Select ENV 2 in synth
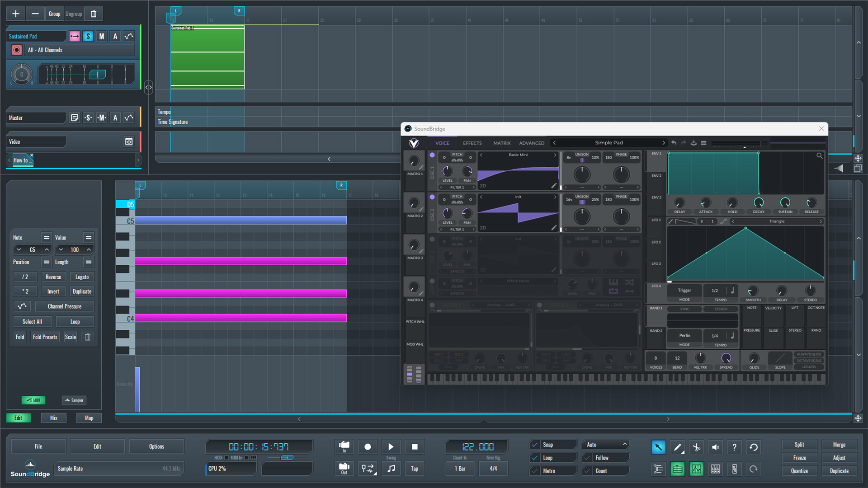The height and width of the screenshot is (488, 868). [x=656, y=176]
